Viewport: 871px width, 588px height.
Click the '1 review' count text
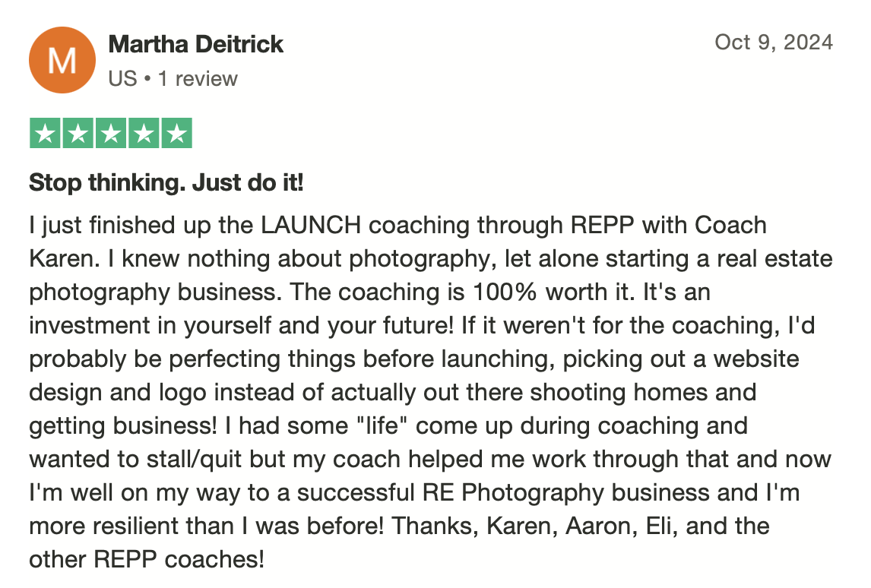[x=198, y=79]
